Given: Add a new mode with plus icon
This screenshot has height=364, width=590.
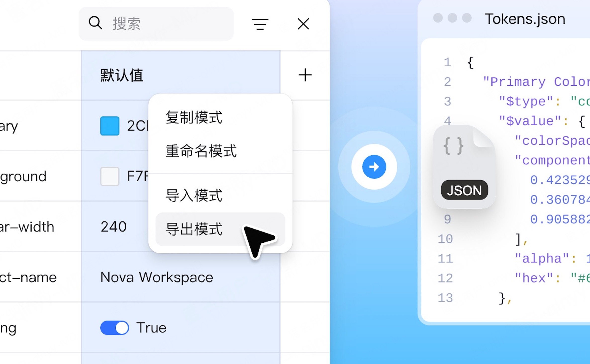Looking at the screenshot, I should tap(305, 75).
